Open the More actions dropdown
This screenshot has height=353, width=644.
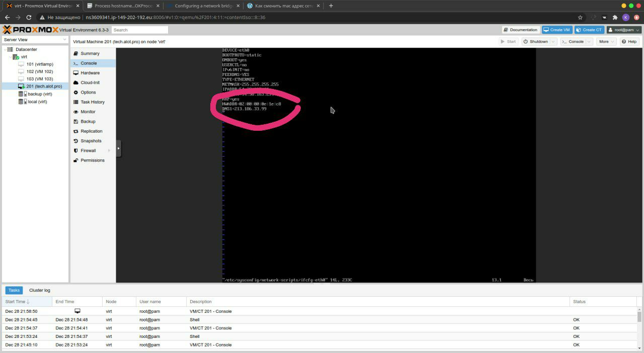pos(606,42)
